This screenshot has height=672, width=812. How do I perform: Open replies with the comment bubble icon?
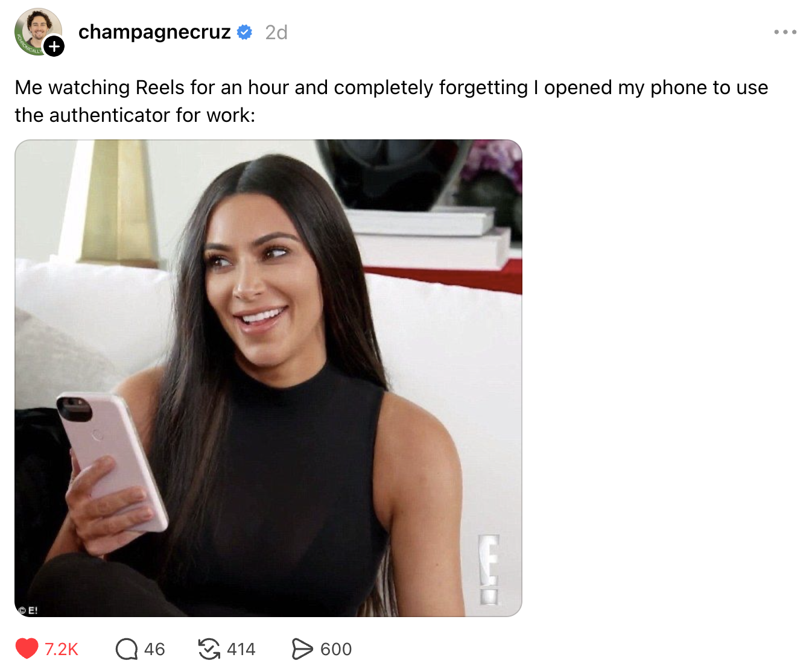127,649
